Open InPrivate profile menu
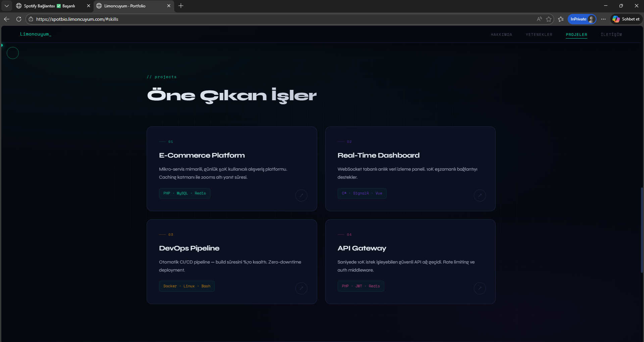This screenshot has height=342, width=644. click(x=582, y=19)
